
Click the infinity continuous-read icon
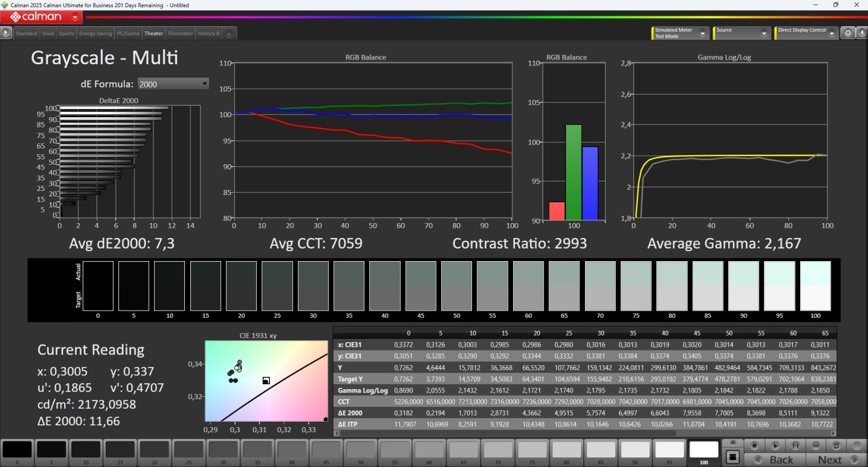816,445
